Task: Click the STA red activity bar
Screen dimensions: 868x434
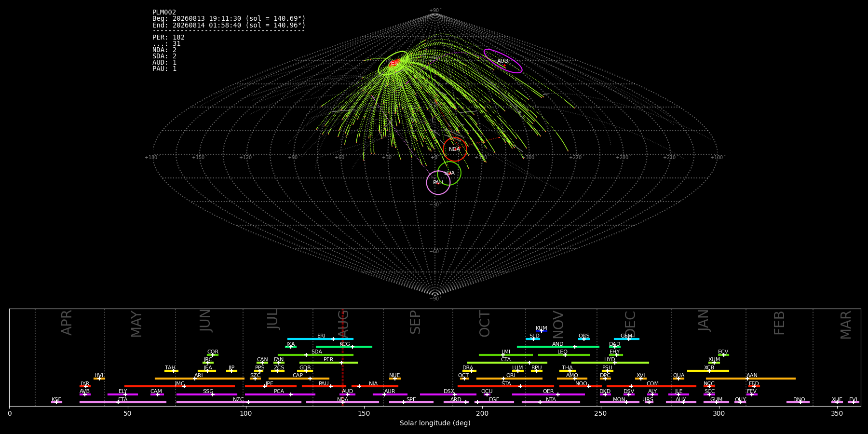Action: click(506, 386)
